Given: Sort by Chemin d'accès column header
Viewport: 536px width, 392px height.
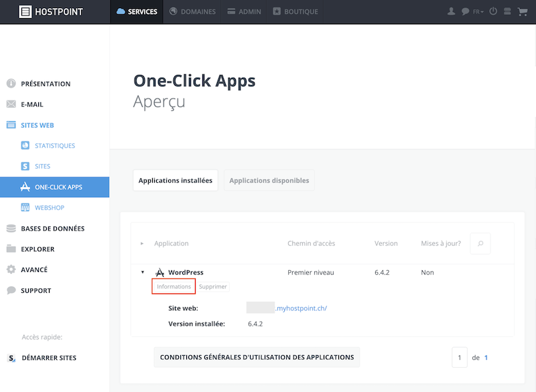Looking at the screenshot, I should click(311, 243).
